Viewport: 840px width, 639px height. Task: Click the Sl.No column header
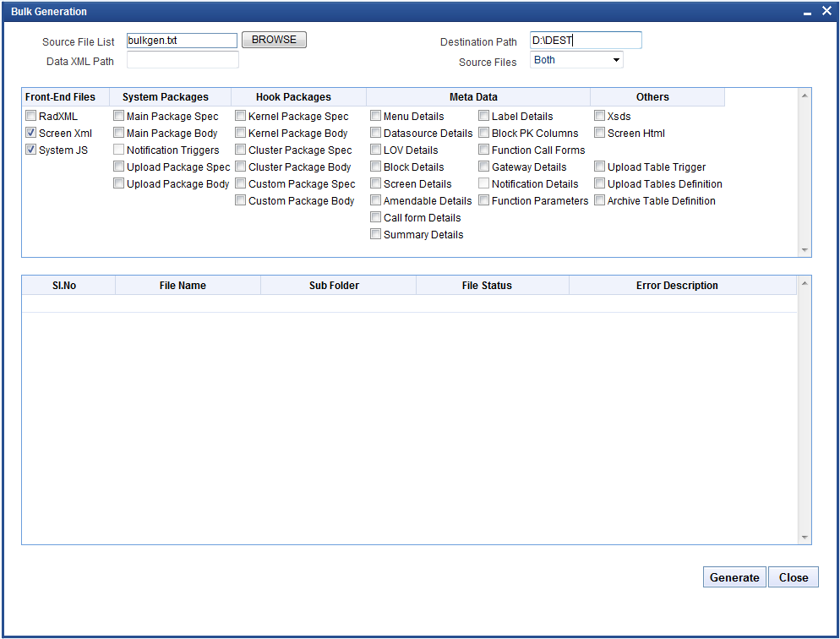(68, 286)
